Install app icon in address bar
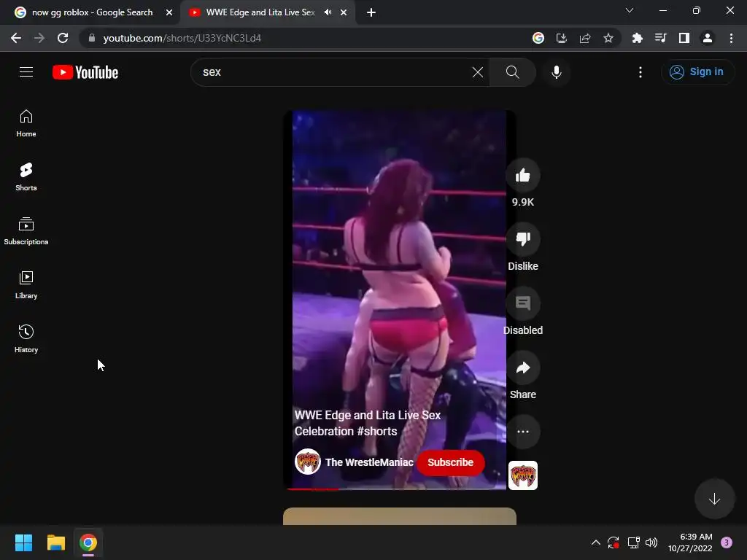Screen dimensions: 747x560 tap(562, 38)
